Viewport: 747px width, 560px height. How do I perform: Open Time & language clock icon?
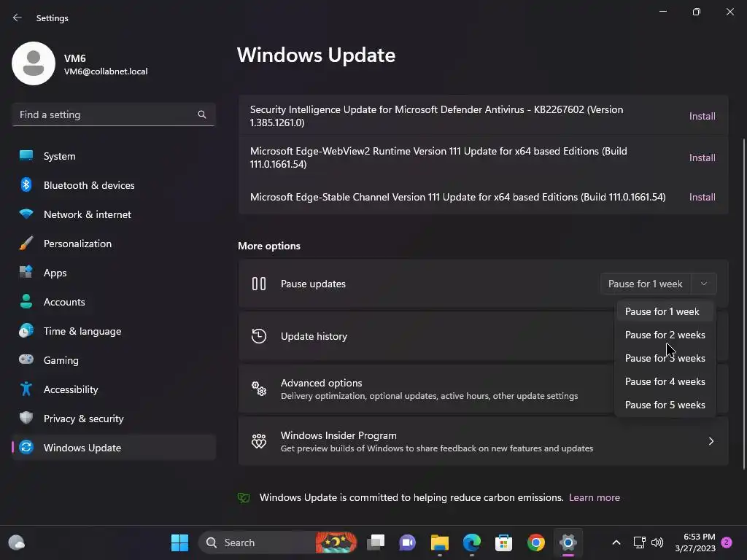pyautogui.click(x=26, y=330)
